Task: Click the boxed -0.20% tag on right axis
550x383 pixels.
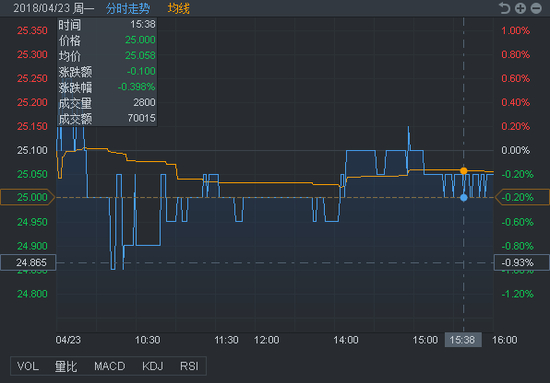Action: click(522, 197)
